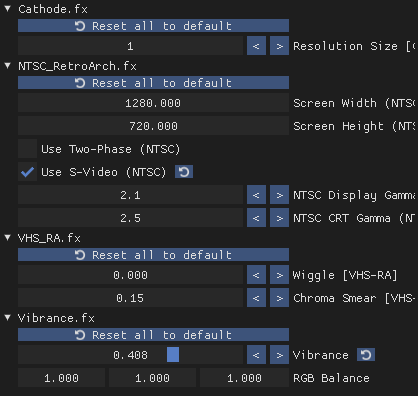Click the NTSC Display Gamma slider field
This screenshot has height=396, width=418.
click(130, 195)
